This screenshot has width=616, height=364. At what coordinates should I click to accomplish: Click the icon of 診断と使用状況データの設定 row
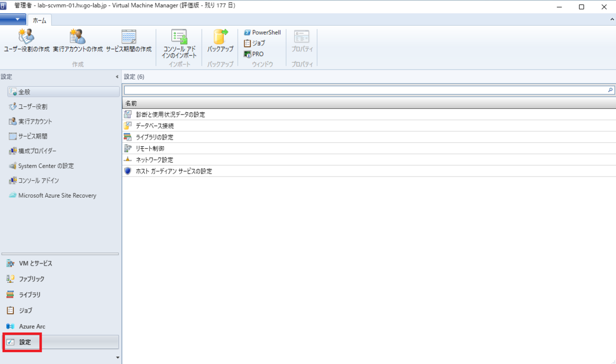click(128, 114)
